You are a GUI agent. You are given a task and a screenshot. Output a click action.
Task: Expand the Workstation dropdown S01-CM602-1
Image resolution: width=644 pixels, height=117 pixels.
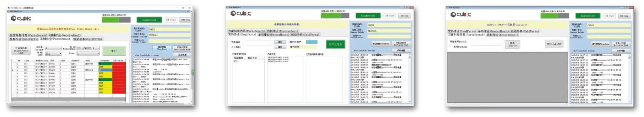pos(88,48)
